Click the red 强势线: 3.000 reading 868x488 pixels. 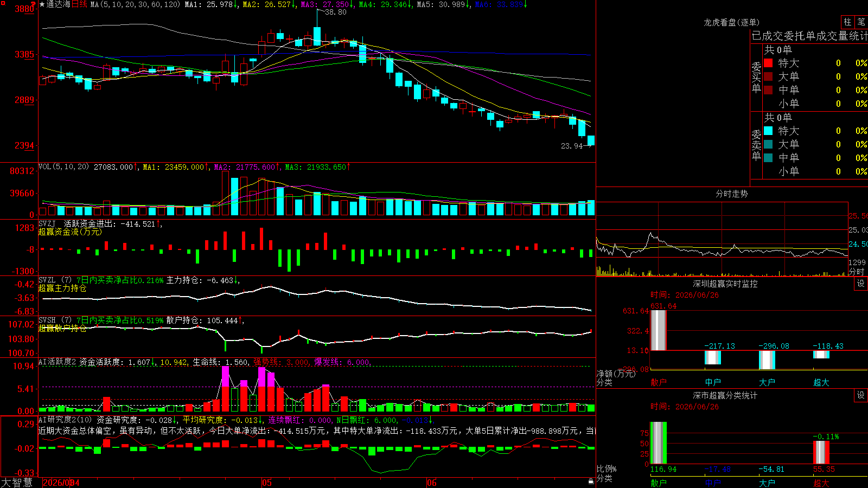pos(282,362)
